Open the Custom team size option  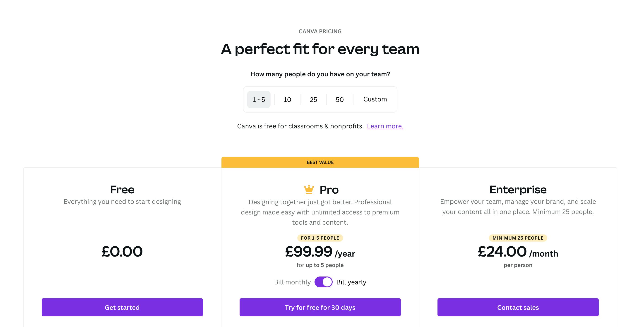coord(375,99)
